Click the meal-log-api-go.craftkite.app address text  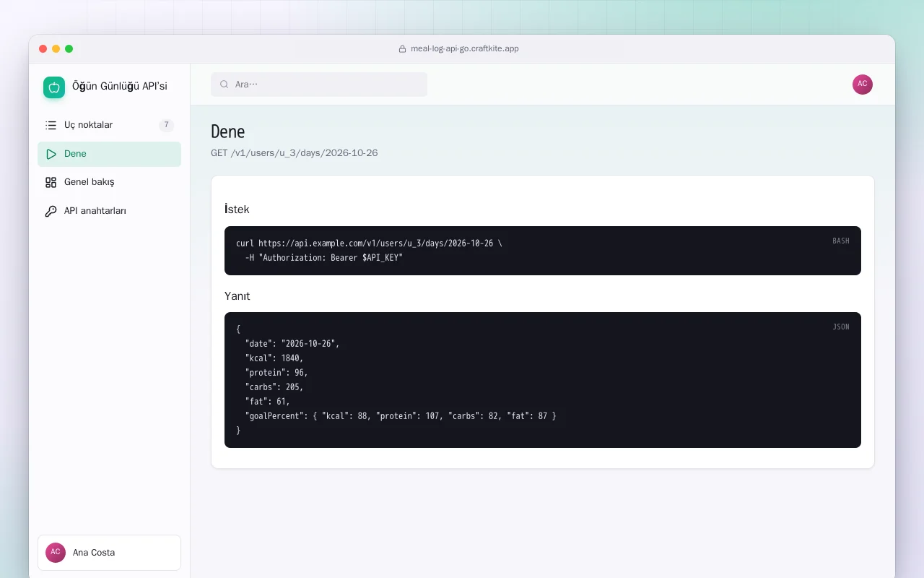(465, 49)
